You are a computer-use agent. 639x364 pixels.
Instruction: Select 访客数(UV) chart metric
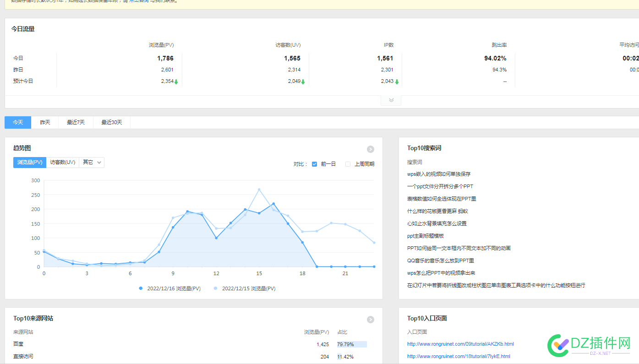click(63, 162)
